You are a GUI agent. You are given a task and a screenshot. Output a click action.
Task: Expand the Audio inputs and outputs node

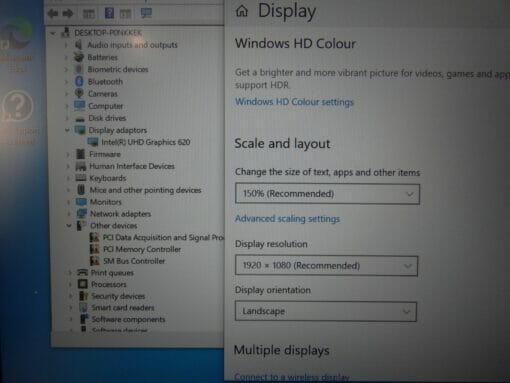click(66, 45)
